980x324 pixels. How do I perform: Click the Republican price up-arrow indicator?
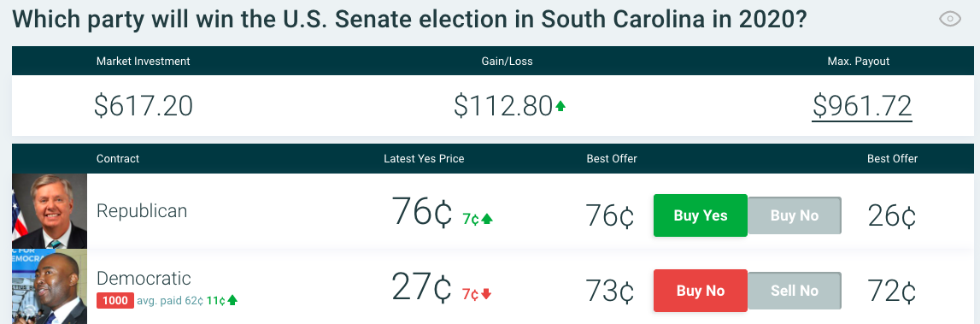tap(488, 219)
